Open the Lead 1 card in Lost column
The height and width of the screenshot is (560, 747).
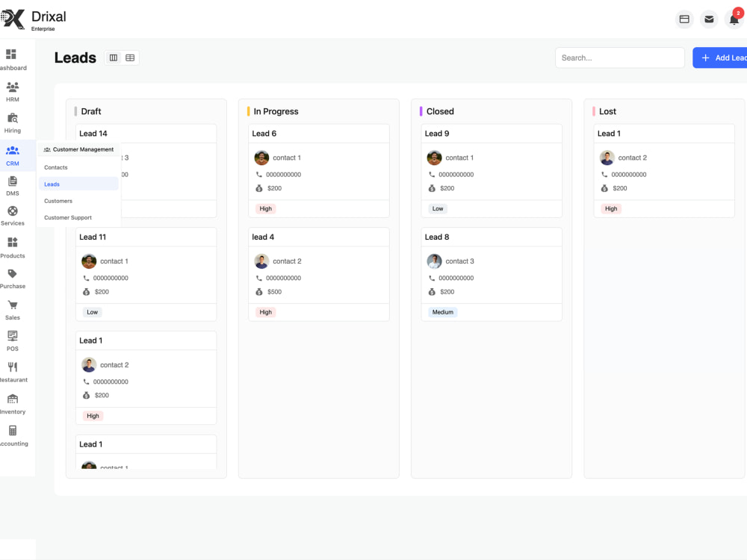tap(609, 134)
